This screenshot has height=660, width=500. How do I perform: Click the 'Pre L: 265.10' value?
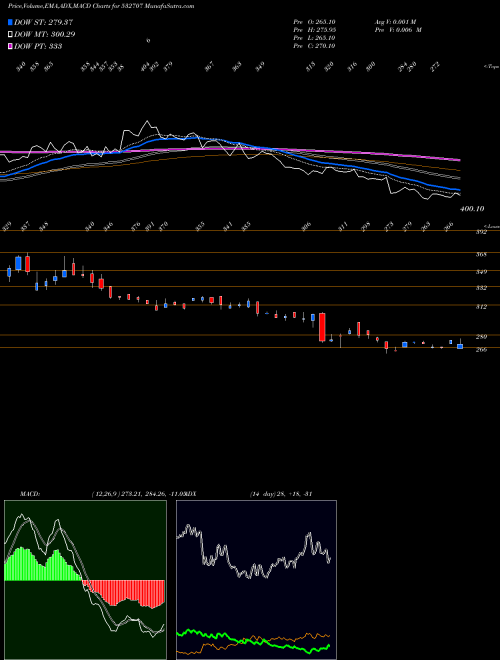(314, 37)
